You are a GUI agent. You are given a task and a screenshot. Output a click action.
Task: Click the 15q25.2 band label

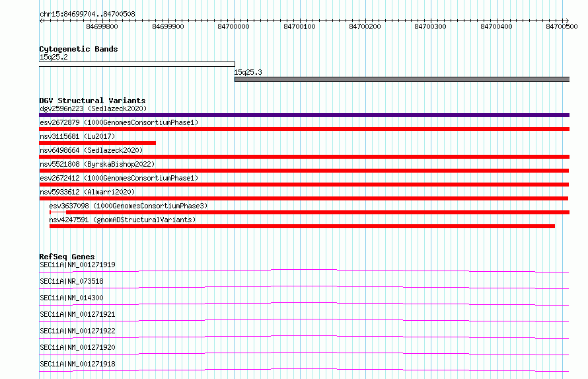pyautogui.click(x=54, y=57)
